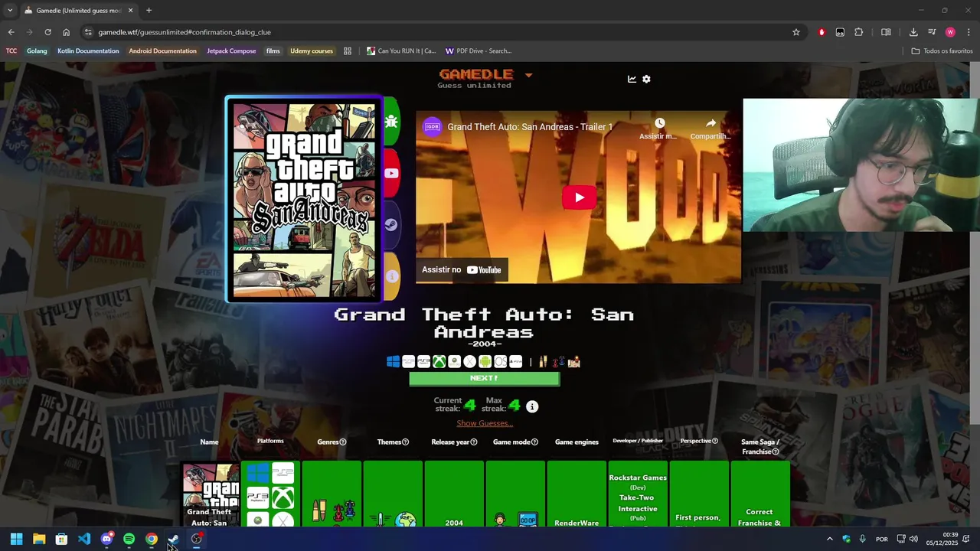Viewport: 980px width, 551px height.
Task: Click the Release year column help icon
Action: [474, 442]
